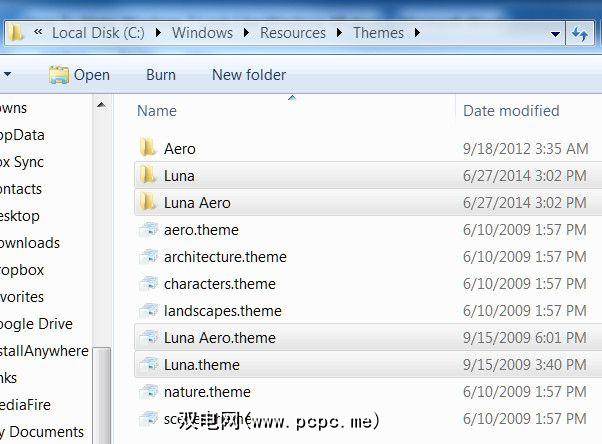602x444 pixels.
Task: Click the Aero folder icon
Action: tap(148, 149)
